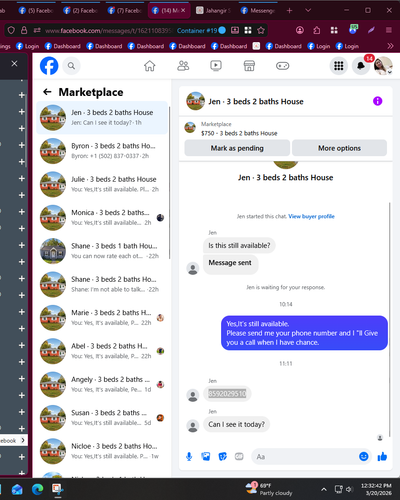Viewport: 400px width, 500px height.
Task: Click the back arrow beside Marketplace
Action: coord(47,92)
